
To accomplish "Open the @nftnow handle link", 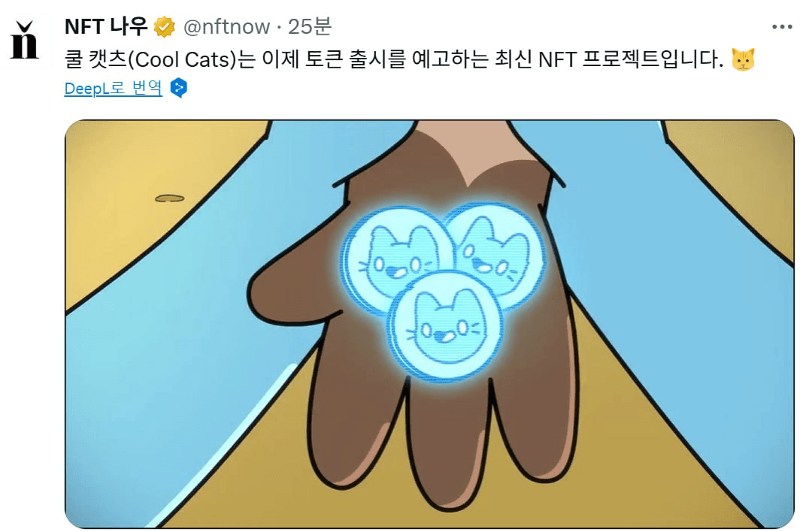I will [x=226, y=27].
